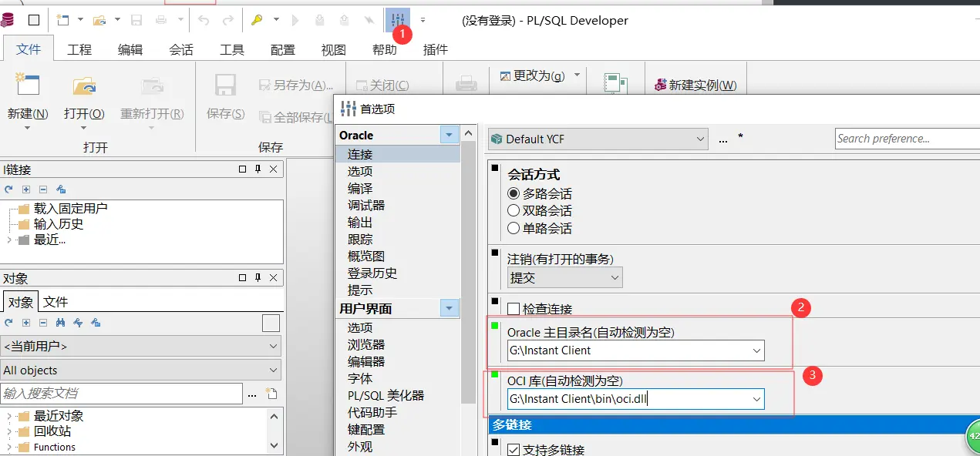Click the large 新建(N) ribbon icon
Viewport: 980px width, 456px height.
point(27,85)
